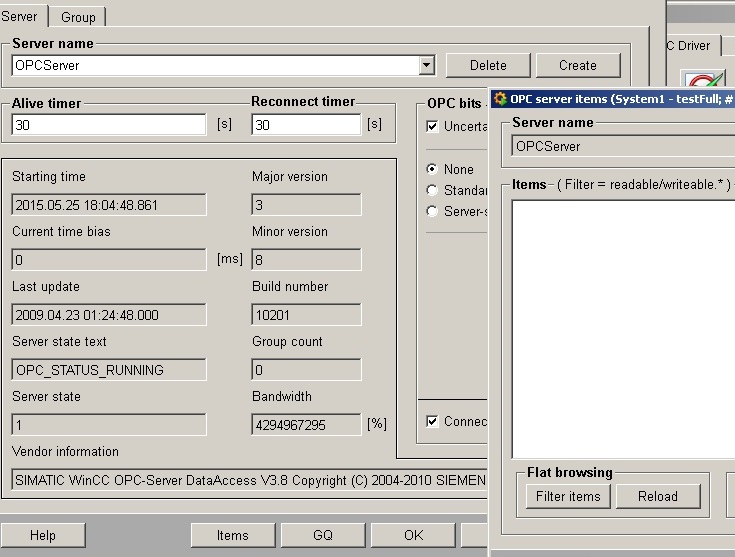The height and width of the screenshot is (557, 735).
Task: Select the None radio button
Action: [x=433, y=169]
